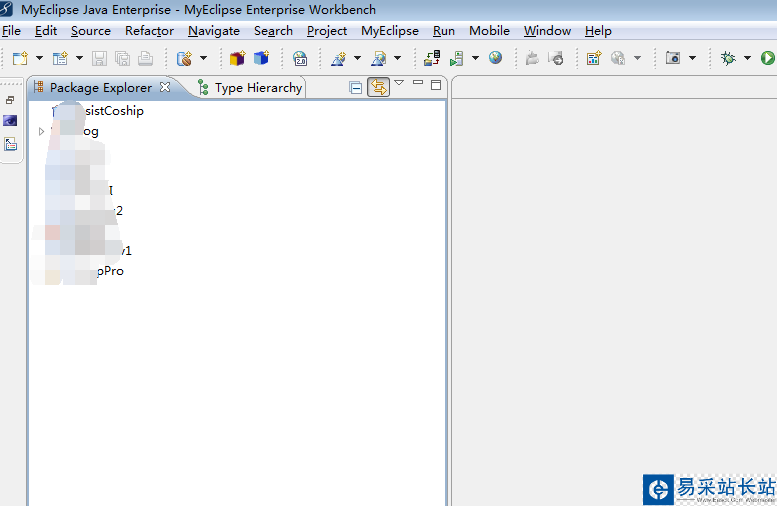Expand the second New wizard dropdown arrow
Image resolution: width=777 pixels, height=506 pixels.
79,58
